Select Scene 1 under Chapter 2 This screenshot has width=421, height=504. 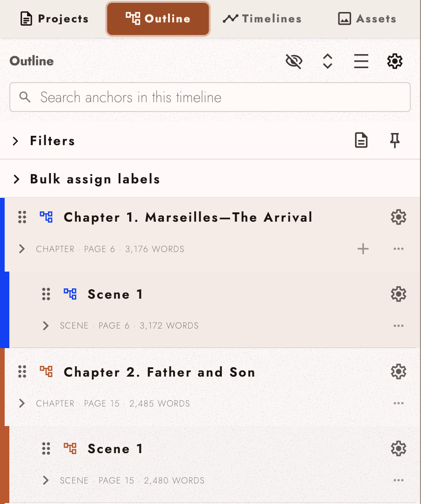click(x=115, y=449)
